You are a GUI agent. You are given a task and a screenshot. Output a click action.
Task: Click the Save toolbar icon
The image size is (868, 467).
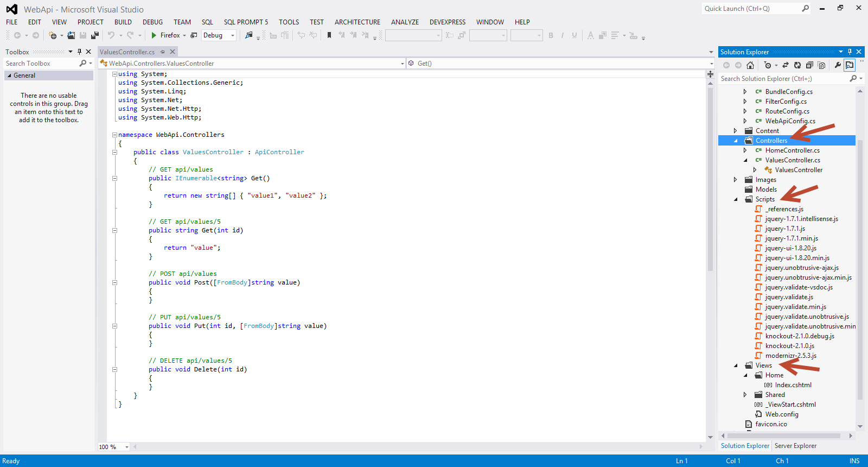(x=83, y=35)
